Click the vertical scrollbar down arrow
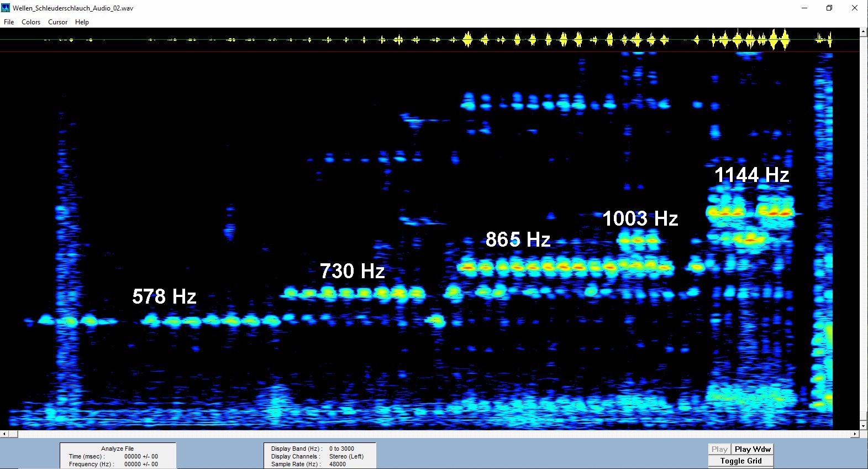The image size is (868, 469). 864,426
